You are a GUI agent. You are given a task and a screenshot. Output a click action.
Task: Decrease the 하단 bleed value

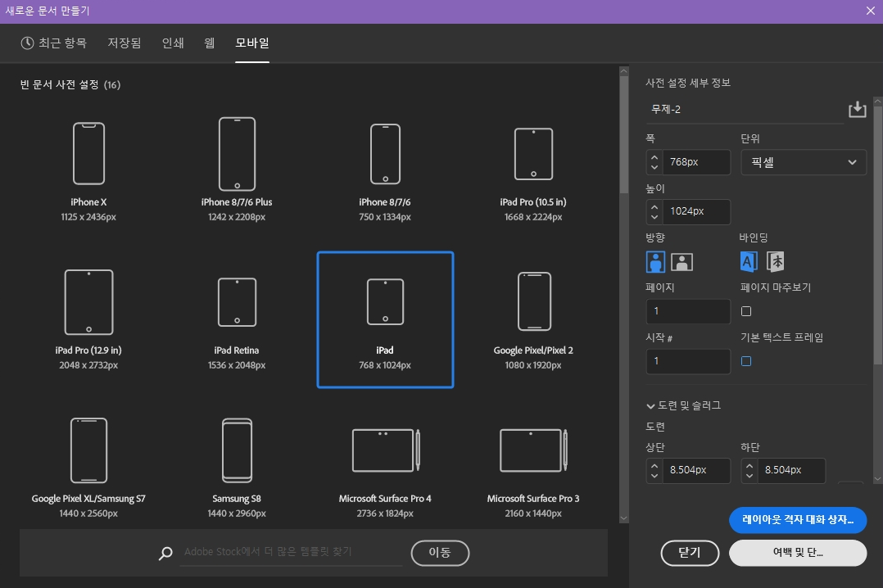749,475
